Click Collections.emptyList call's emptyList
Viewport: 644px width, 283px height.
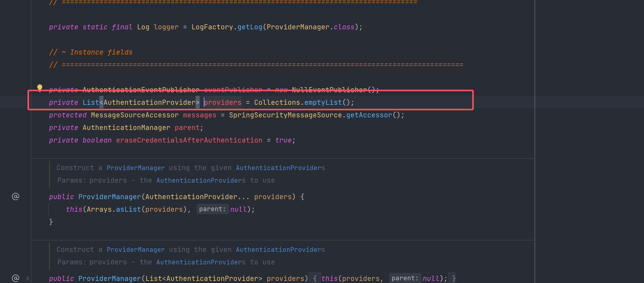(x=323, y=102)
